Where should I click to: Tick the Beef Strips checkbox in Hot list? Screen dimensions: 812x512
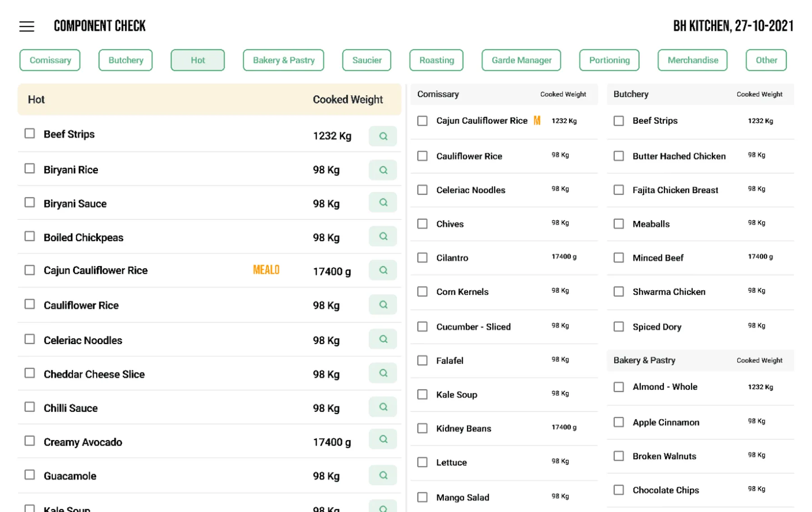click(30, 134)
